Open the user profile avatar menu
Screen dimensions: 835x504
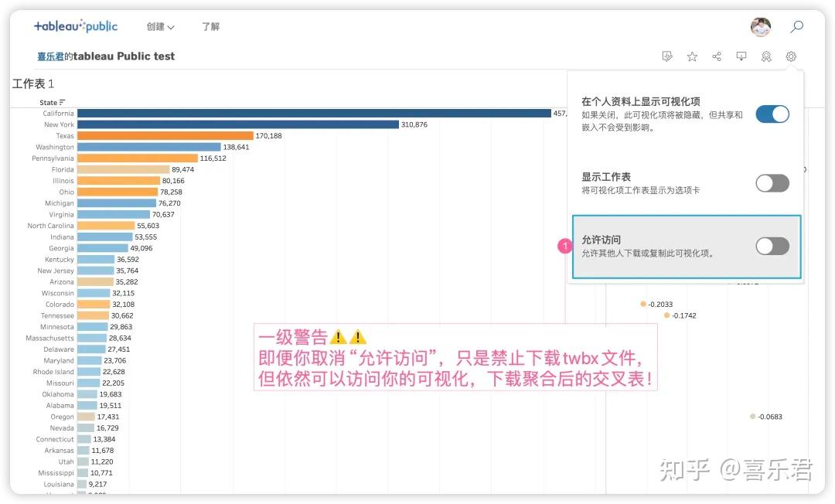[x=760, y=26]
